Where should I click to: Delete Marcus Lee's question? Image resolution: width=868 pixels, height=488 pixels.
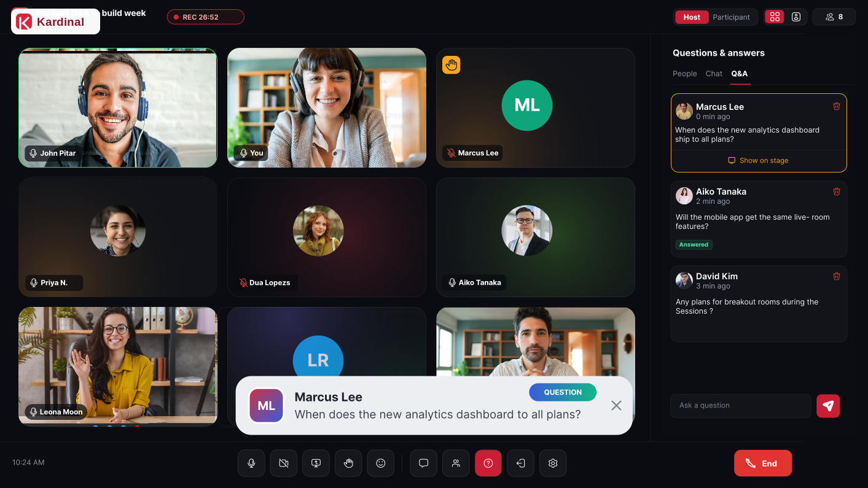836,106
